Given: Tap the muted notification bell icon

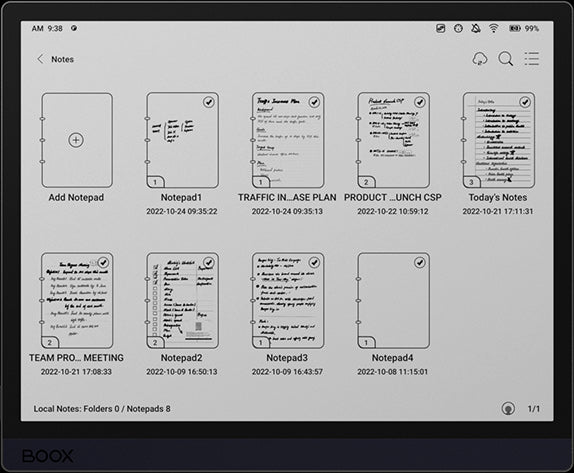Looking at the screenshot, I should tap(476, 28).
